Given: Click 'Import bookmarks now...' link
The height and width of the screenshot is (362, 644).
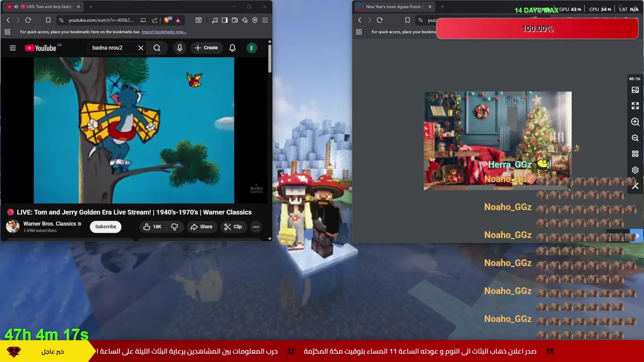Looking at the screenshot, I should (164, 32).
